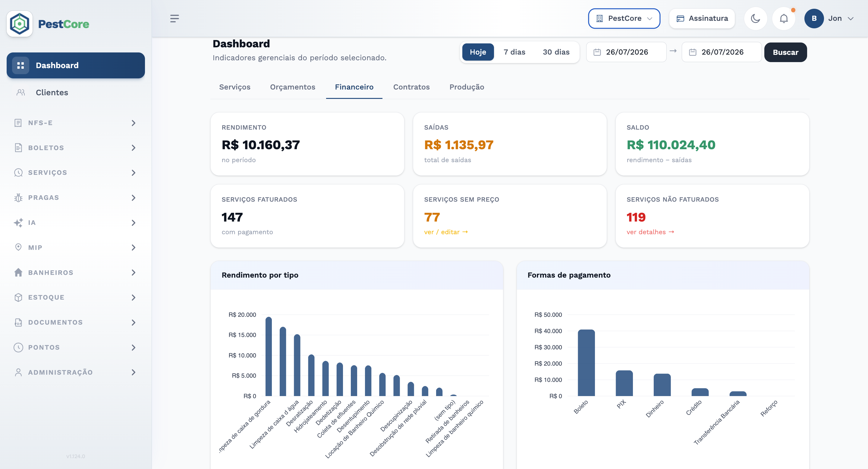
Task: Click the Serviços clock icon
Action: [18, 173]
